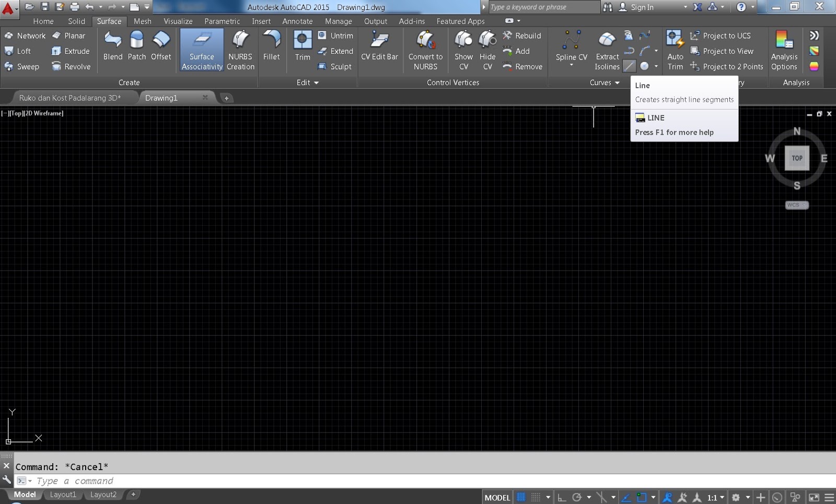Click Show CV
836x504 pixels.
(x=463, y=50)
